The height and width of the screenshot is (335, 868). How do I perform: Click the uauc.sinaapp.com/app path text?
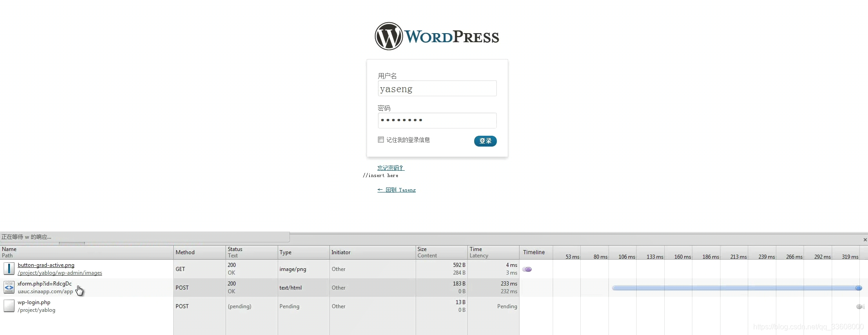tap(45, 291)
